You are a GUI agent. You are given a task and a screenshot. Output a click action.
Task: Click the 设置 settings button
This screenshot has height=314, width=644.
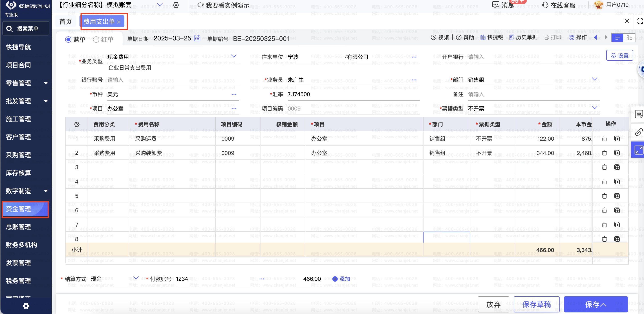(619, 55)
